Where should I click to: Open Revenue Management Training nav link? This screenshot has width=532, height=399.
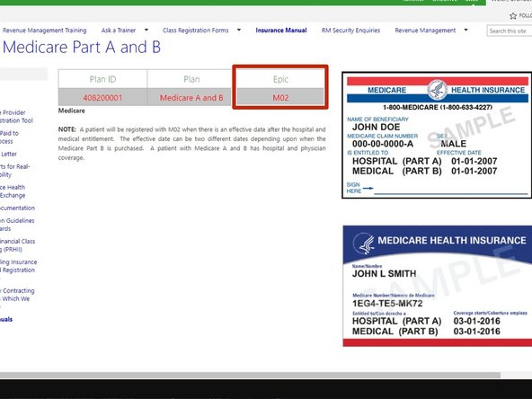point(44,31)
